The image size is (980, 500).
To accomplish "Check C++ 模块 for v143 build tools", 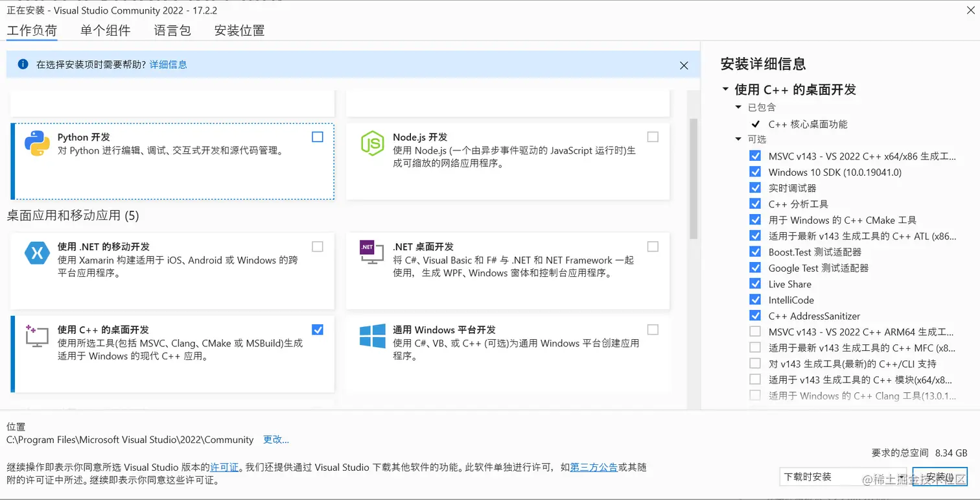I will pos(755,379).
